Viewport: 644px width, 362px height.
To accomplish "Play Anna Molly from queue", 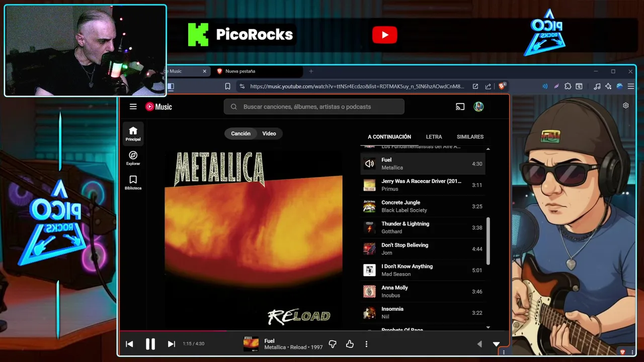I will coord(423,292).
